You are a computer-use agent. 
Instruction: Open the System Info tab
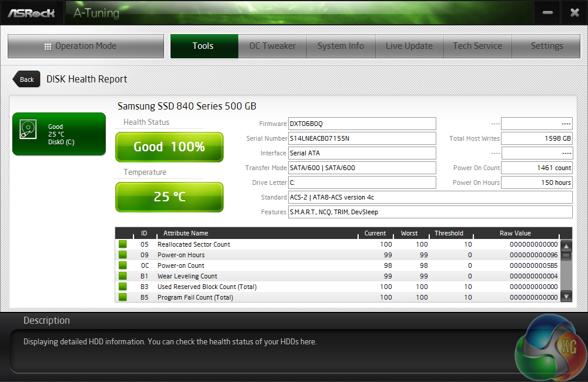341,46
